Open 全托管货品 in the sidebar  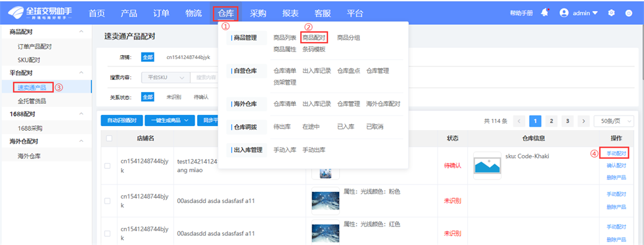(x=32, y=100)
